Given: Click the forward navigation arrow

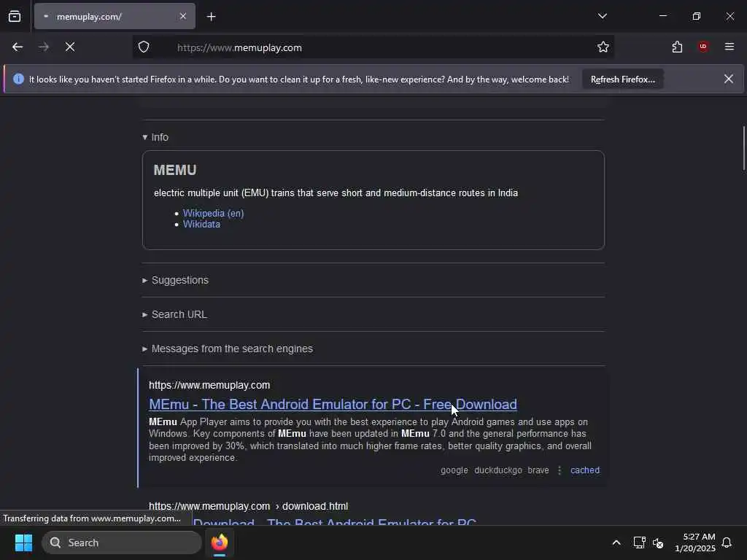Looking at the screenshot, I should coord(44,47).
